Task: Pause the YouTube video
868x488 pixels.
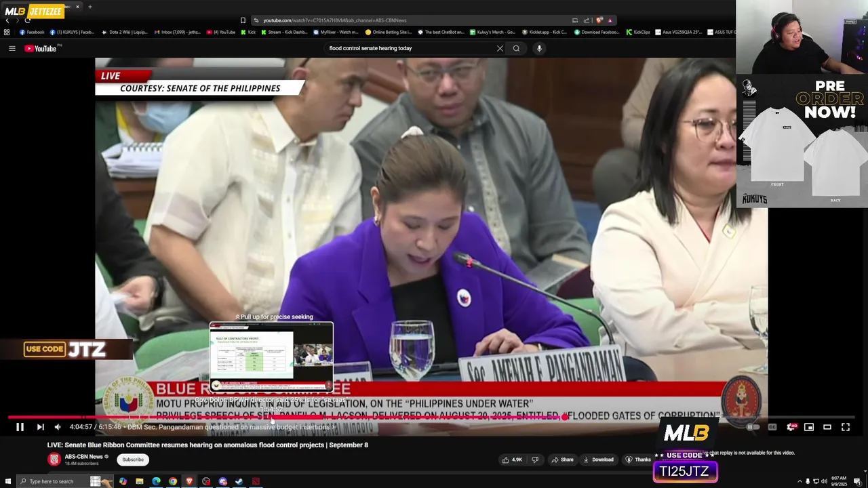Action: [x=20, y=427]
